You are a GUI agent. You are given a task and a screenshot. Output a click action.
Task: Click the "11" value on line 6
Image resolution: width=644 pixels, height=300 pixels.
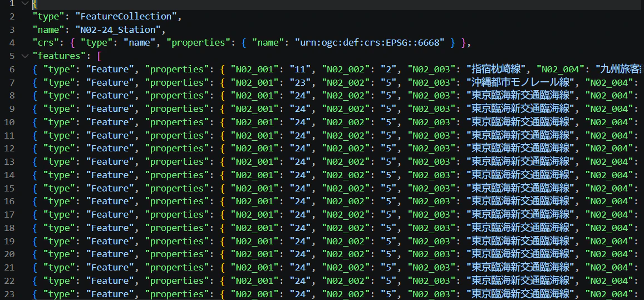[x=300, y=70]
